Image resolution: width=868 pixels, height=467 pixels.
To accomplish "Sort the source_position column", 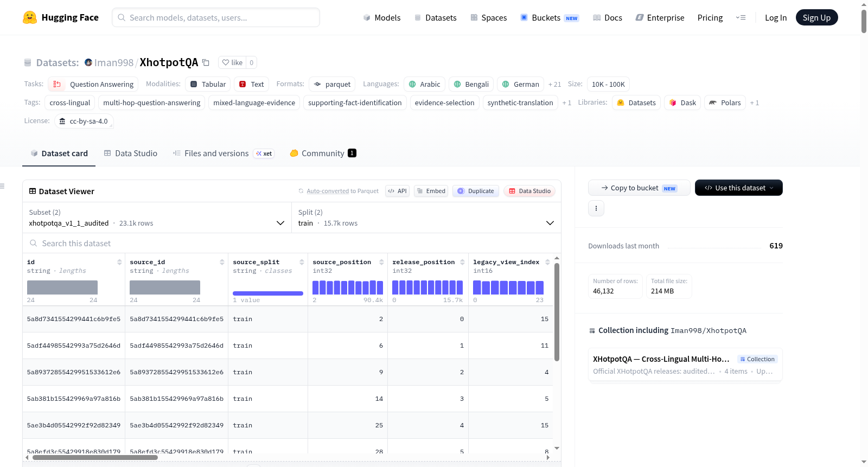I will click(x=381, y=262).
